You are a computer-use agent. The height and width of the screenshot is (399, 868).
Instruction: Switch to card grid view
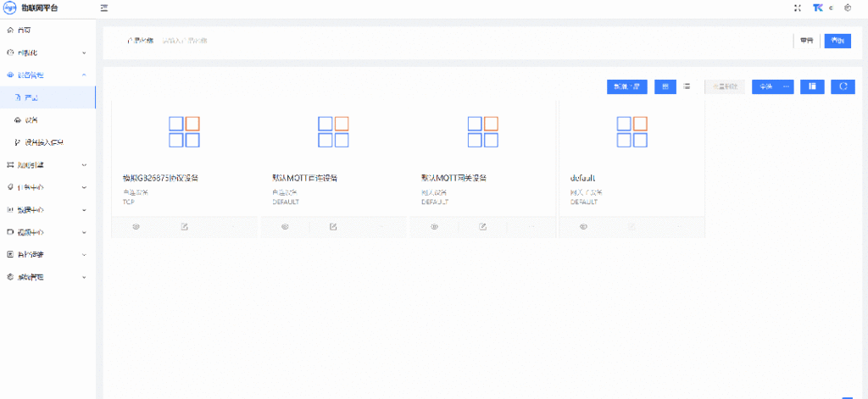tap(665, 87)
